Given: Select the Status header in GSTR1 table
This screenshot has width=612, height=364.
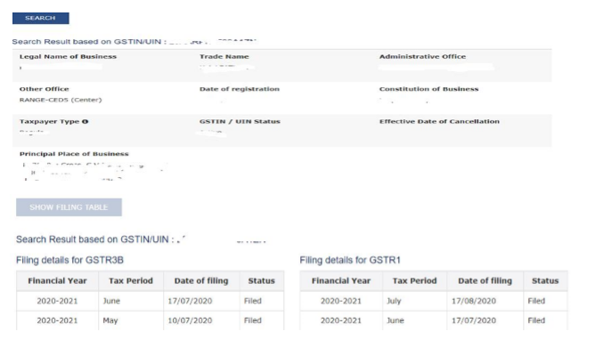Looking at the screenshot, I should 545,281.
